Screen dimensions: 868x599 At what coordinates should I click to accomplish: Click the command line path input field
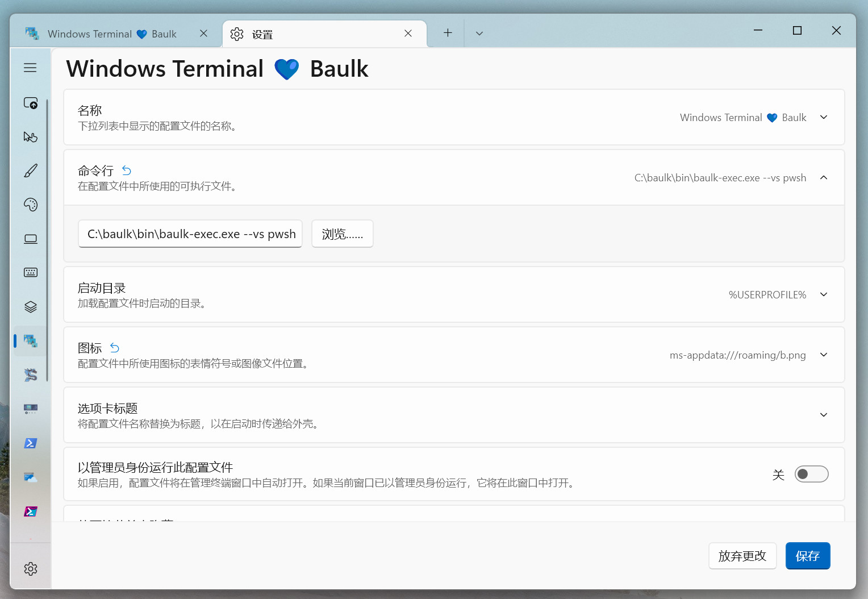(x=190, y=234)
